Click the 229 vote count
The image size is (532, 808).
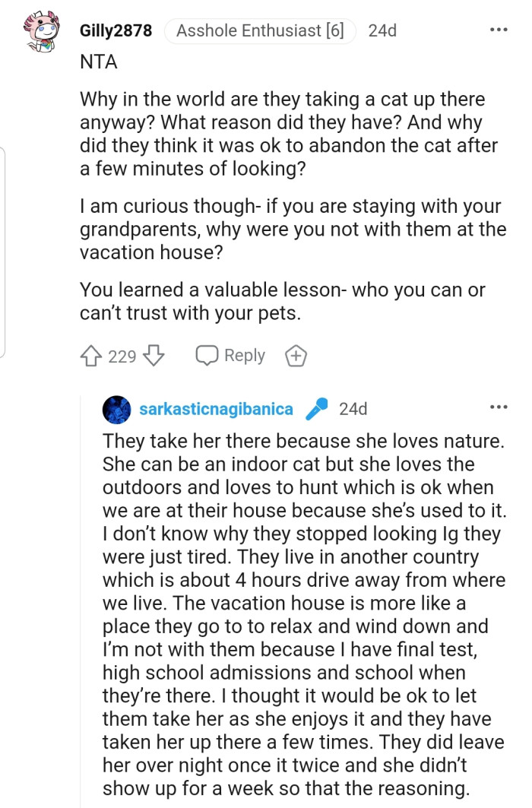(122, 356)
